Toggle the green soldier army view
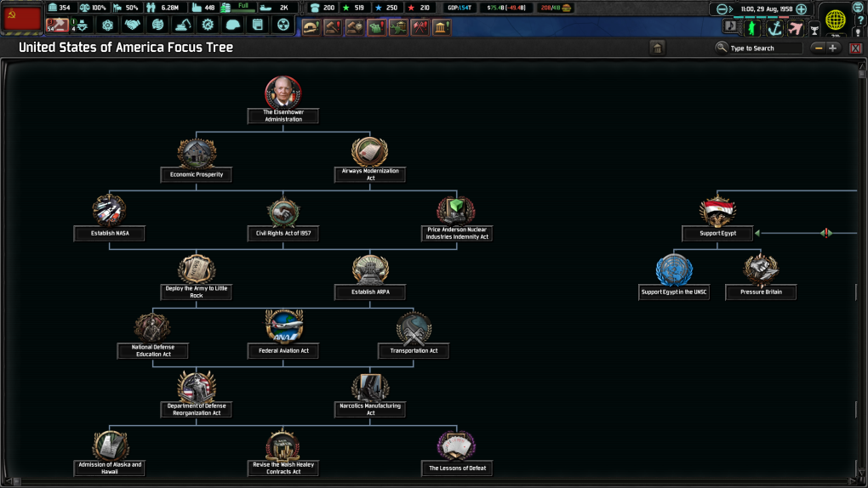The image size is (868, 488). pos(752,28)
